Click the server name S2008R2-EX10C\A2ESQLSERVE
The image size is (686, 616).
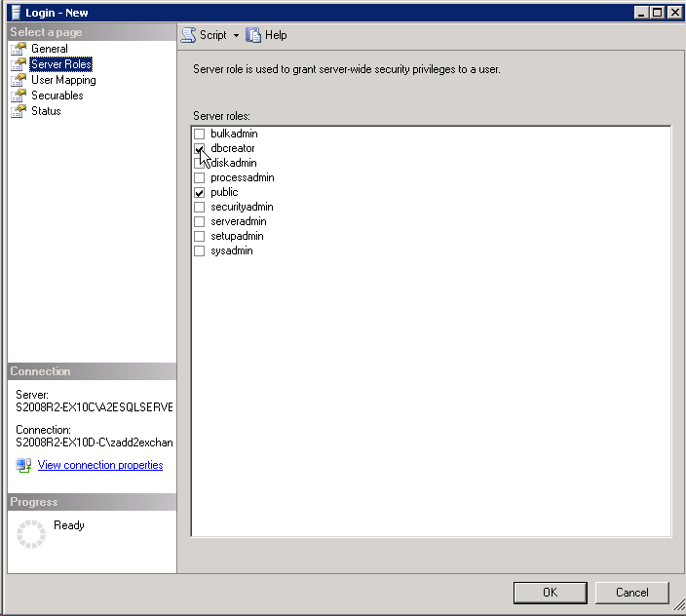95,407
